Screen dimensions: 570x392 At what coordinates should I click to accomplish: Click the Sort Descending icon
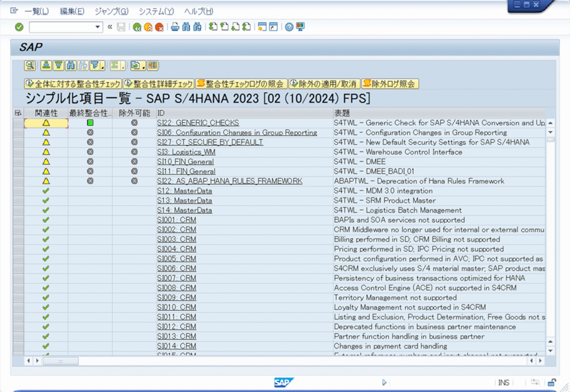[58, 66]
